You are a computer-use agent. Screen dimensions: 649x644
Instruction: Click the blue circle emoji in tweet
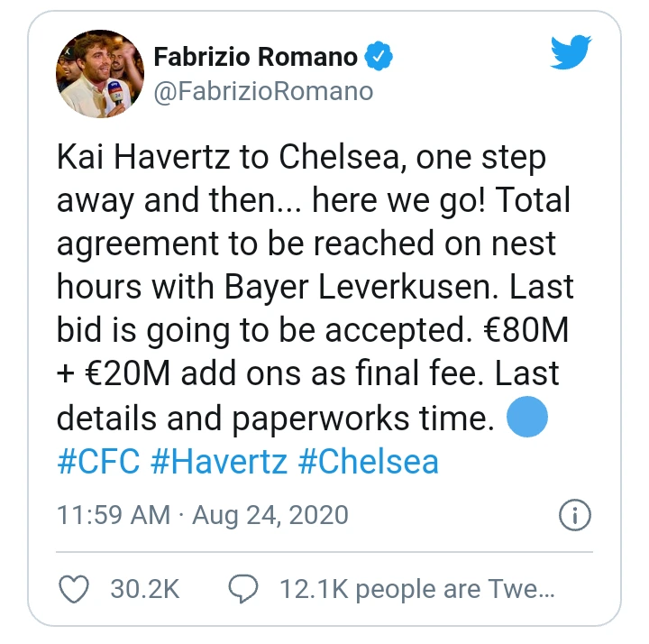[528, 418]
